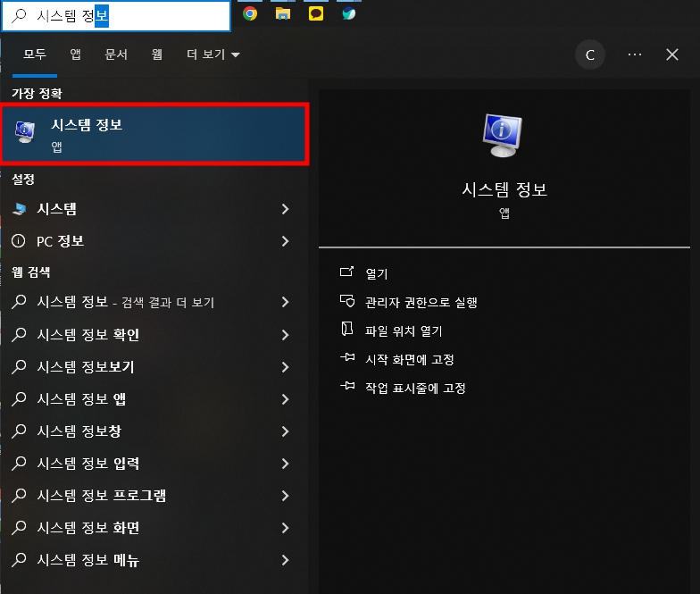Expand the 시스템 정보창 chevron
The height and width of the screenshot is (594, 700).
pos(286,431)
